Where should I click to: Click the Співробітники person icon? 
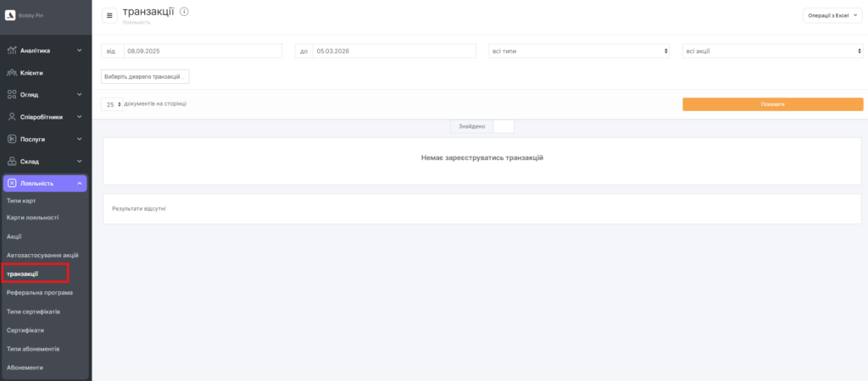click(12, 117)
